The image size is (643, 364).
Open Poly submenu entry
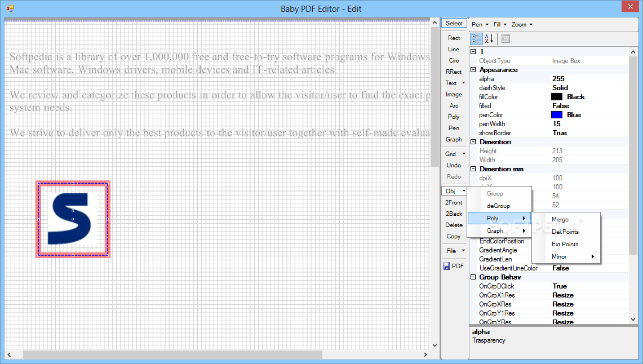pos(499,218)
